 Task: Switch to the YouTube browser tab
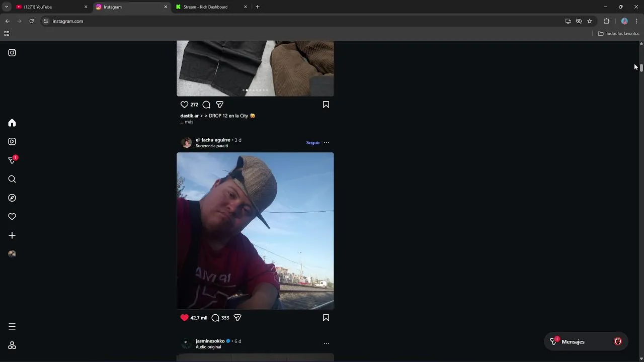click(x=51, y=7)
